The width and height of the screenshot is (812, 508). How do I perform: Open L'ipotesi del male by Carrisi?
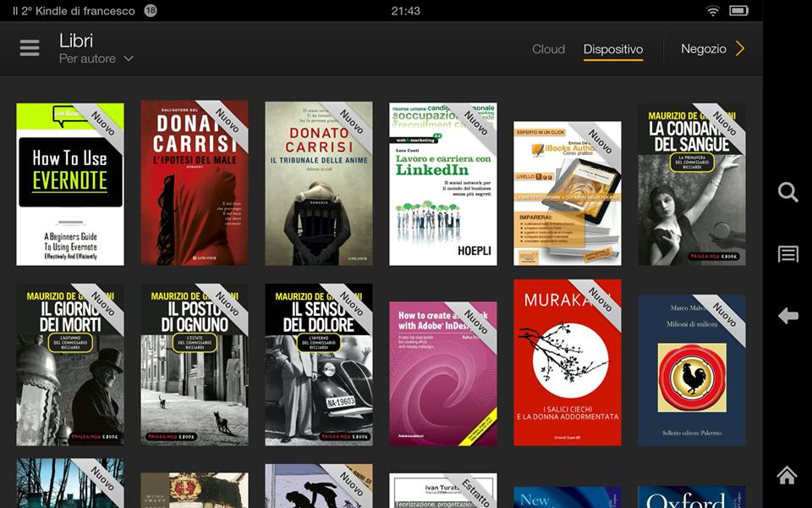[x=195, y=184]
